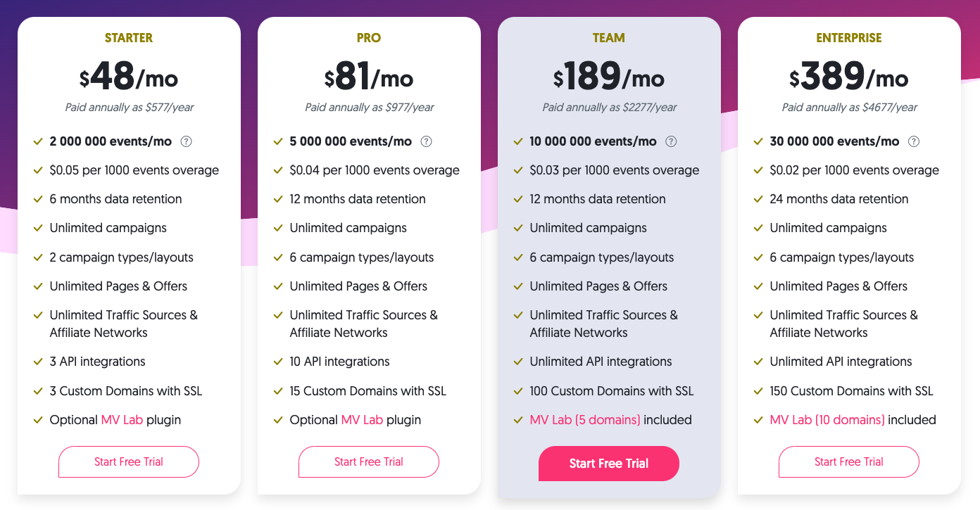Open the MV Lab link in Pro plan

(362, 420)
